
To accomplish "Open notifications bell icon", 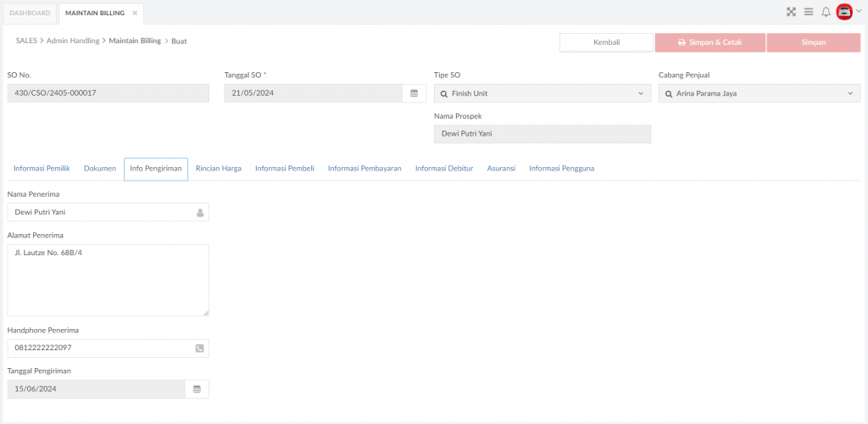I will click(826, 12).
